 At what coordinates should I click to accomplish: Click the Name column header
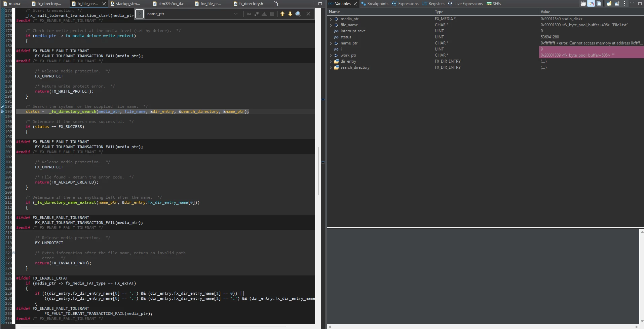pos(380,12)
